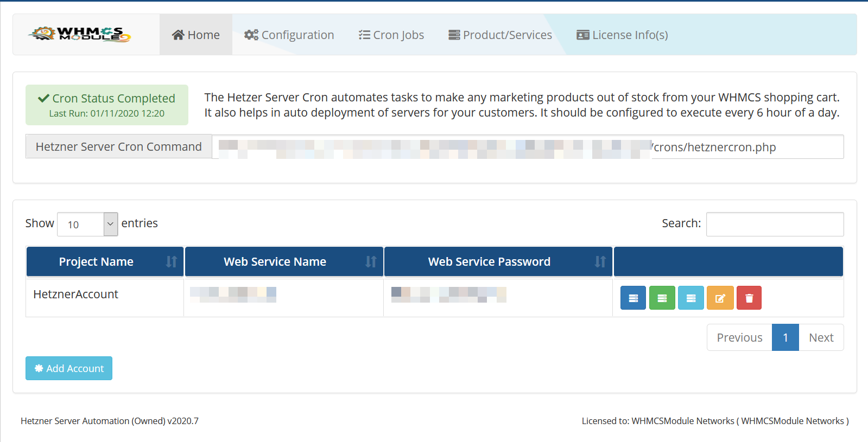868x442 pixels.
Task: Click the Hetzner cron command field
Action: pyautogui.click(x=528, y=146)
